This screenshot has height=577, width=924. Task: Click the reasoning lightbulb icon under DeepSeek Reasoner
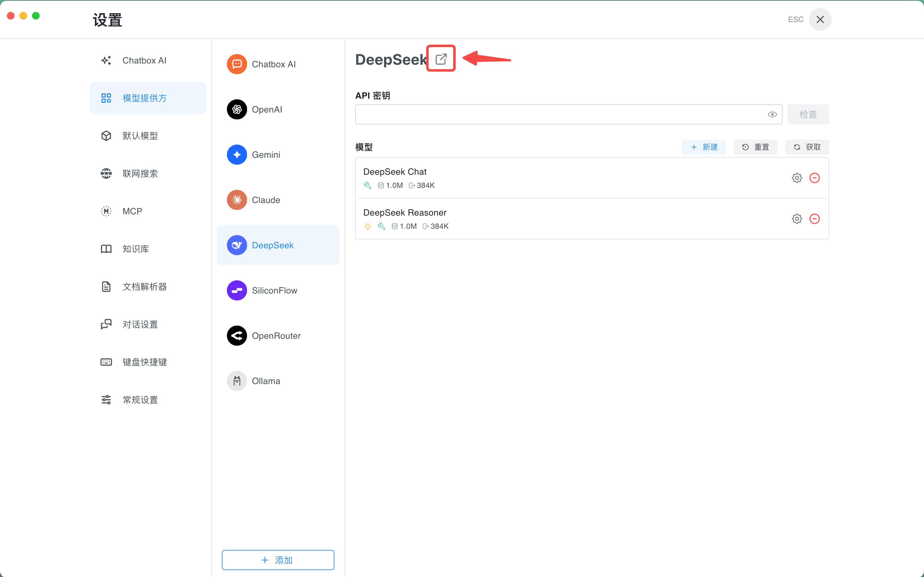point(367,226)
